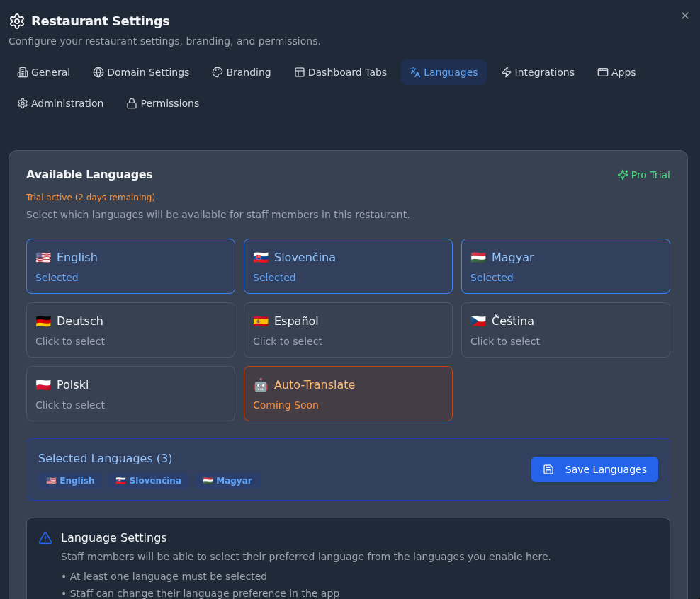Image resolution: width=700 pixels, height=599 pixels.
Task: Select the Deutsch language card
Action: tap(131, 330)
